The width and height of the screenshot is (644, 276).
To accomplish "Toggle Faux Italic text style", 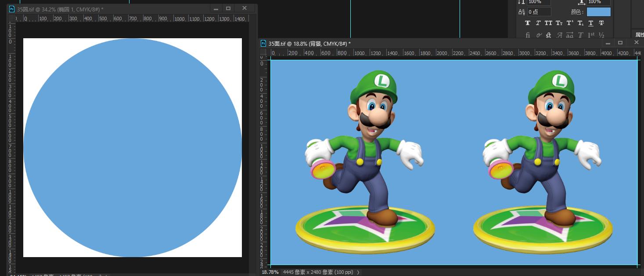I will 538,23.
